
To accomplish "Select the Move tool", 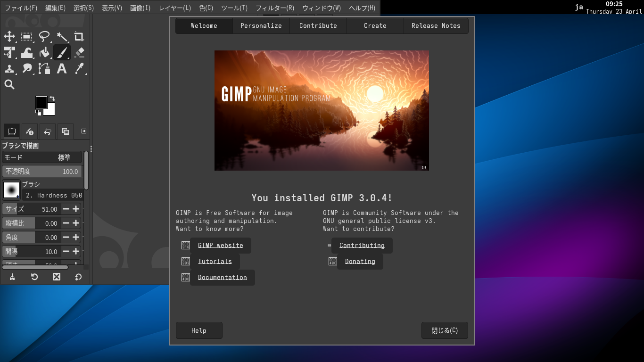I will 9,37.
